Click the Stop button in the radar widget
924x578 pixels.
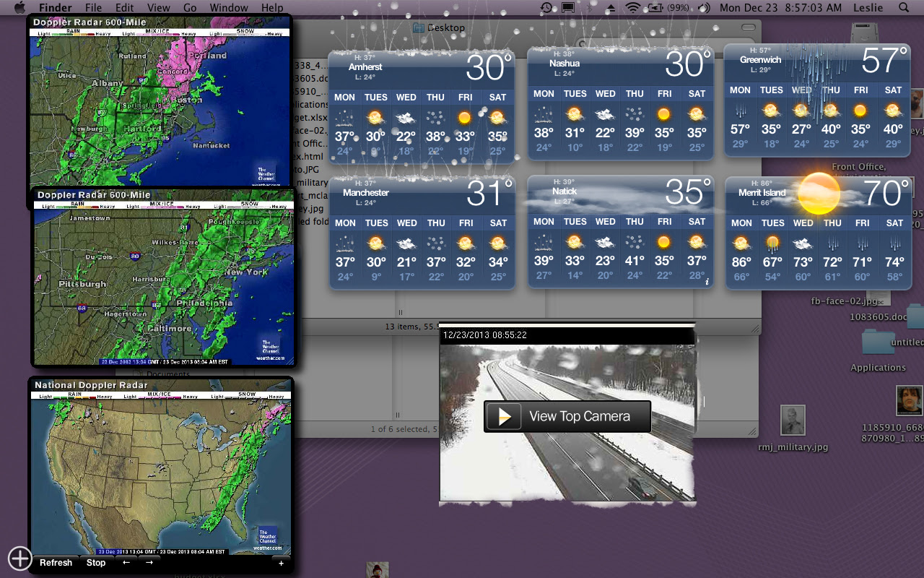pos(96,563)
